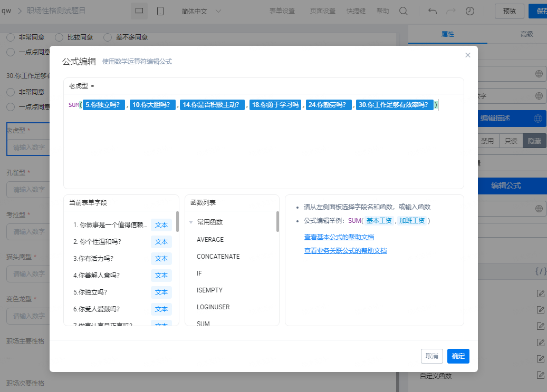Set field status to 禁用
The width and height of the screenshot is (547, 392).
coord(488,141)
